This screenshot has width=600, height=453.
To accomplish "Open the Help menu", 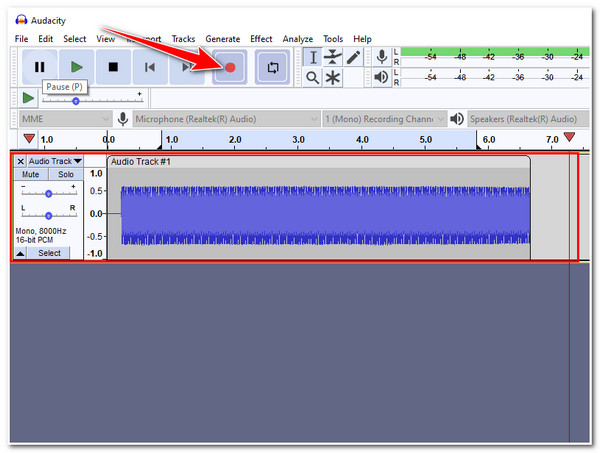I will pos(362,39).
